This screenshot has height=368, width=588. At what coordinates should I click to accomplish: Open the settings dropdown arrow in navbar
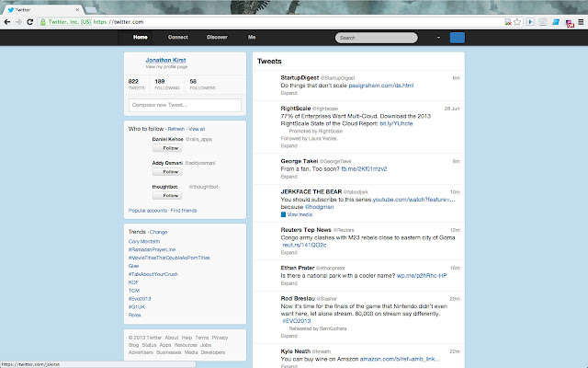point(437,38)
